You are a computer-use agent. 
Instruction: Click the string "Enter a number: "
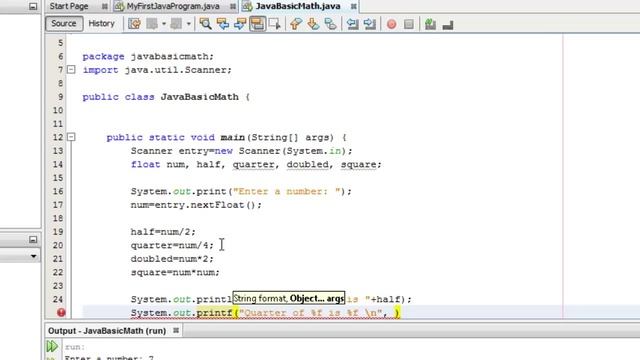(287, 191)
